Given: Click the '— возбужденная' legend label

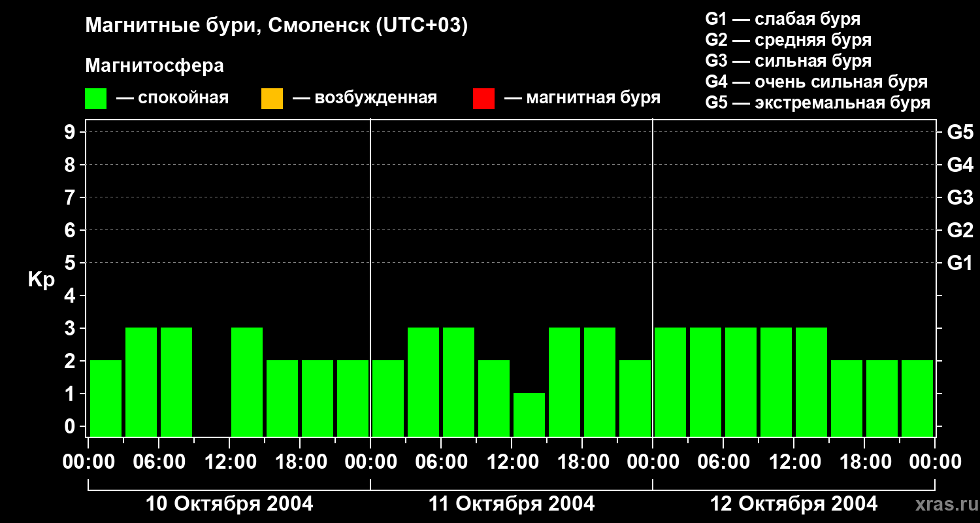Looking at the screenshot, I should tap(365, 98).
